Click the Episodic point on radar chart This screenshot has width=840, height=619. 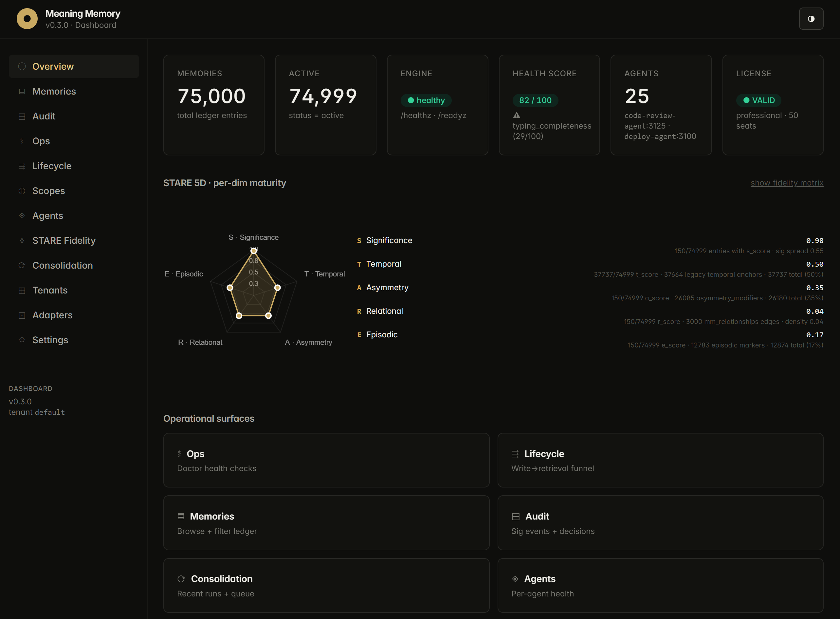(x=230, y=288)
